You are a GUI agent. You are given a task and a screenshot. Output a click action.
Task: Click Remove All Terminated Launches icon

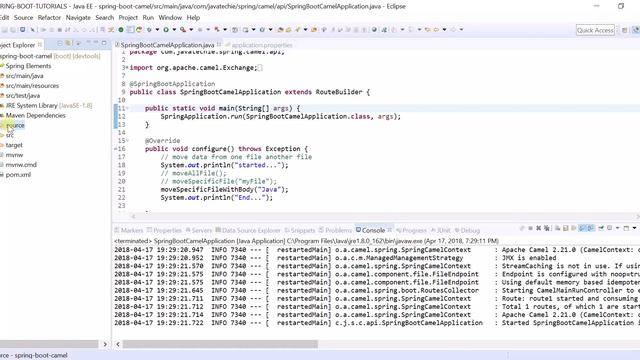547,228
